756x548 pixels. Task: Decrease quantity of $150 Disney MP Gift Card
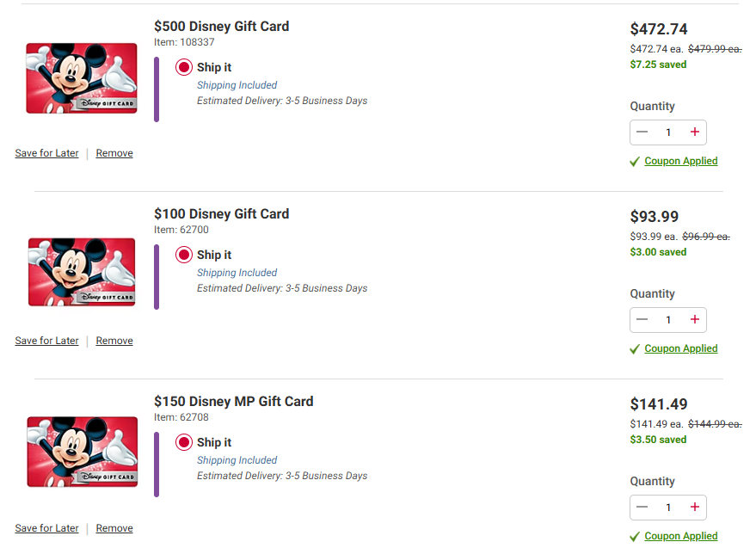click(642, 508)
